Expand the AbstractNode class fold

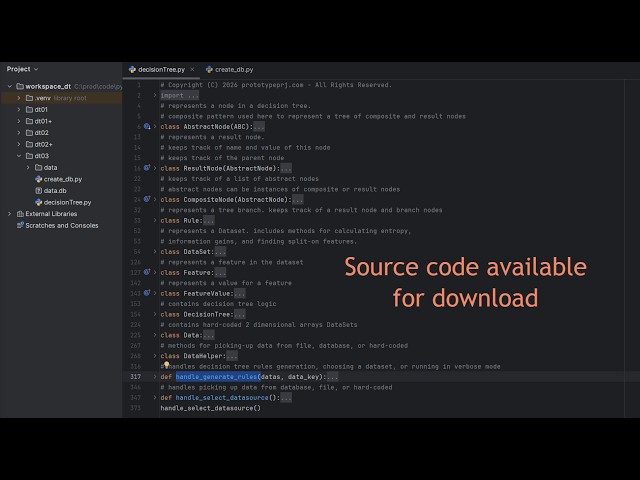(155, 127)
